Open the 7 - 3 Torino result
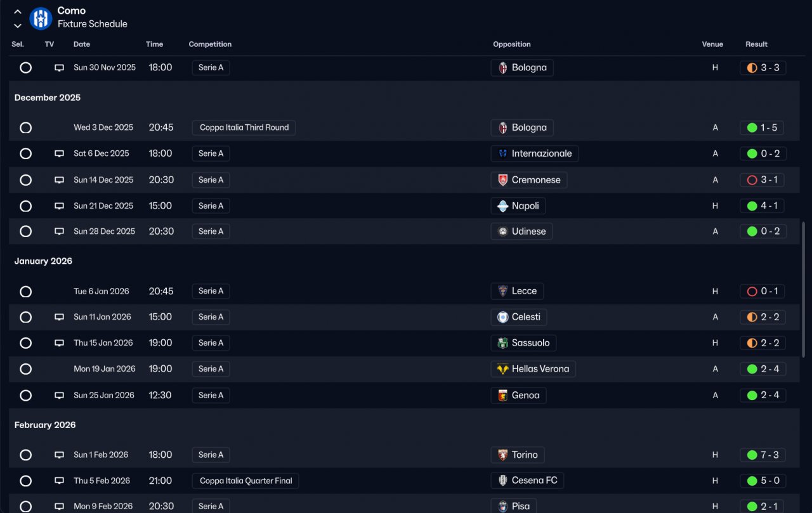 [x=763, y=455]
